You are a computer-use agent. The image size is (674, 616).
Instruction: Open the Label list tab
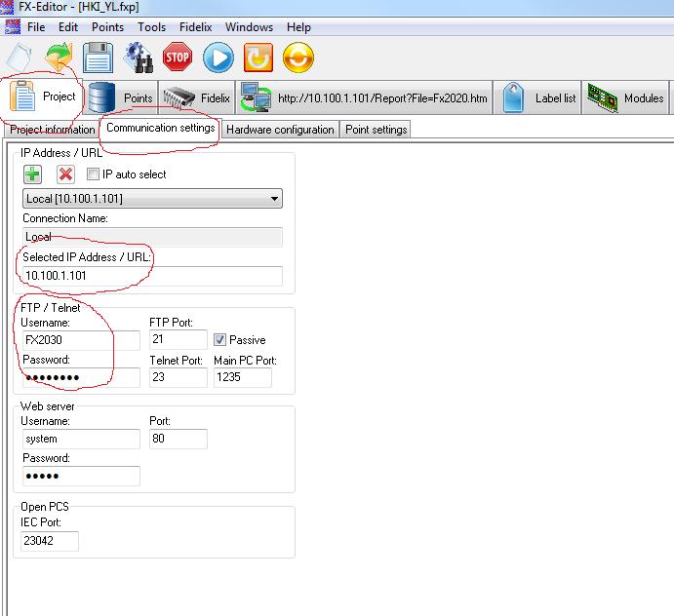537,97
